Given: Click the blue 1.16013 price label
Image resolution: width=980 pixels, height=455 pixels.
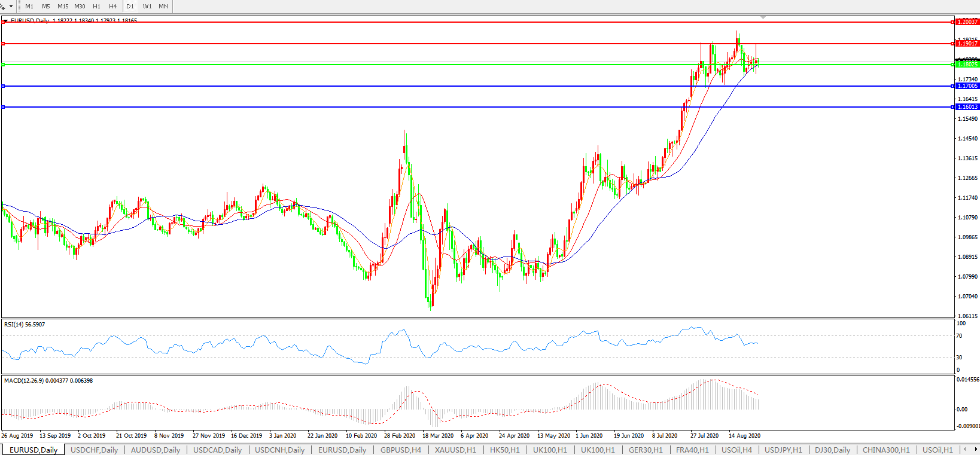Looking at the screenshot, I should point(967,107).
